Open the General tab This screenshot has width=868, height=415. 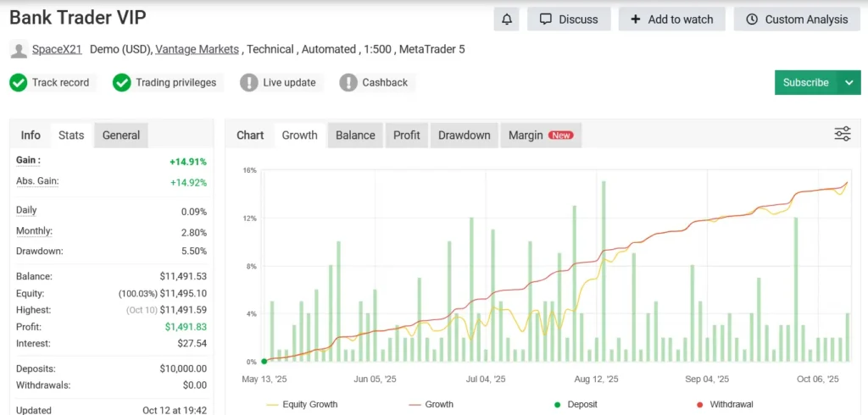click(x=121, y=136)
